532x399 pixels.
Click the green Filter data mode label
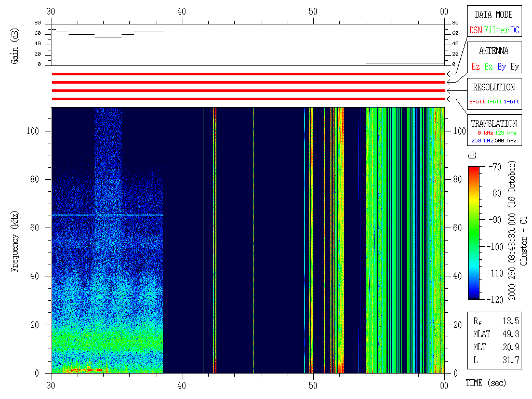coord(496,31)
